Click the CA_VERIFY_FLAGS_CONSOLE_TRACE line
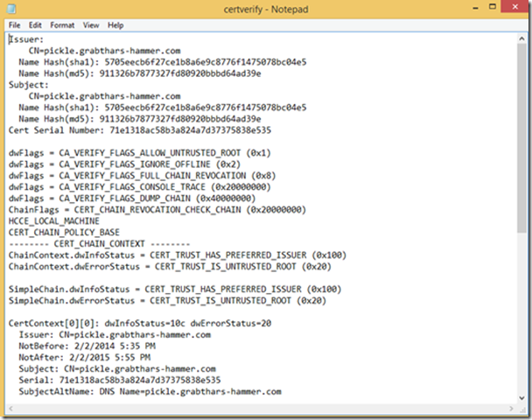 140,187
